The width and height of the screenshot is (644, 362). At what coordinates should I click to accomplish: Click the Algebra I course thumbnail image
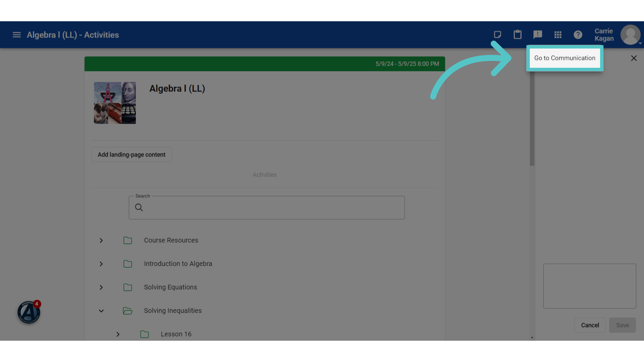click(115, 103)
